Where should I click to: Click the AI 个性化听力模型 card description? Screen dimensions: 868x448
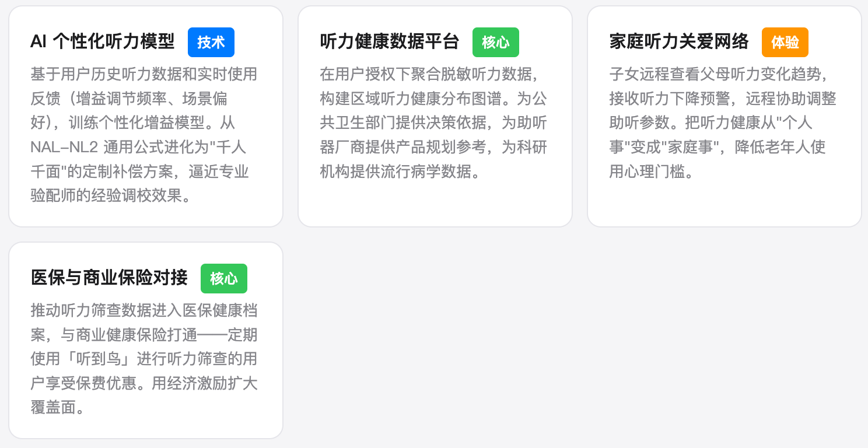[x=144, y=135]
